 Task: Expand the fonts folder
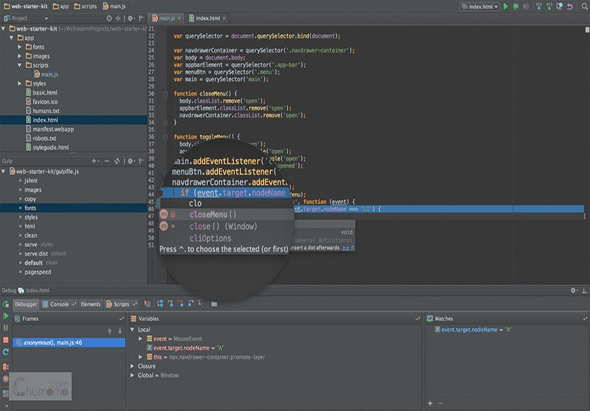point(20,47)
